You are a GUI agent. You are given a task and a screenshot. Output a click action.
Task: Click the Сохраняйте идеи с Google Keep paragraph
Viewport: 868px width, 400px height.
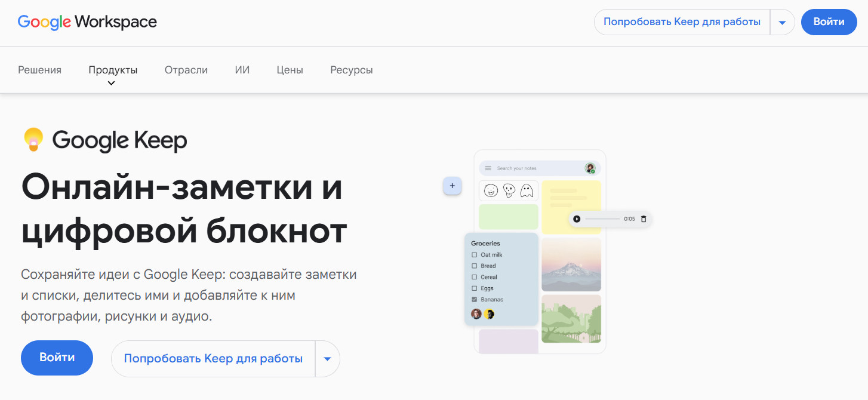(x=189, y=296)
